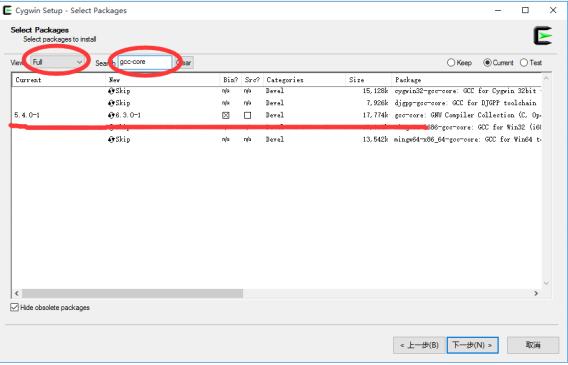Image resolution: width=568 pixels, height=365 pixels.
Task: Click the horizontal scrollbar right arrow
Action: pyautogui.click(x=536, y=293)
